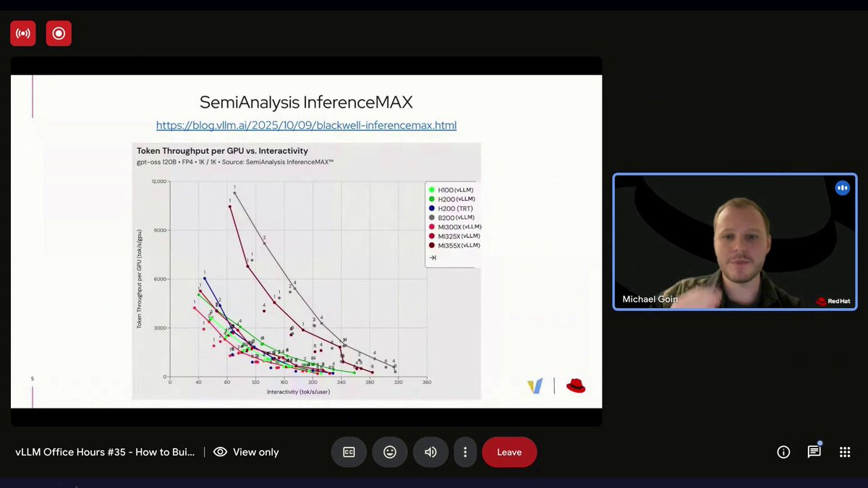Open the emoji reactions button
The image size is (868, 488).
(390, 452)
